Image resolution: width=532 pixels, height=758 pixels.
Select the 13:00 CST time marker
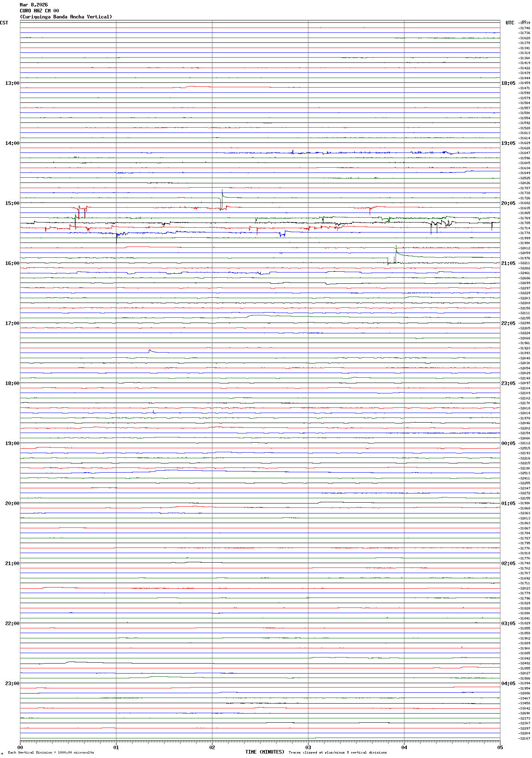[x=12, y=83]
